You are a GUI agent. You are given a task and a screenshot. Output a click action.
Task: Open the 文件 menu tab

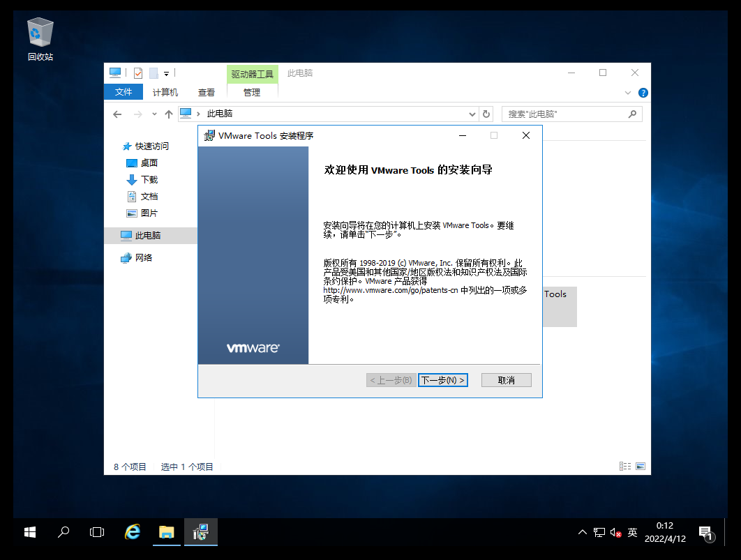click(123, 92)
